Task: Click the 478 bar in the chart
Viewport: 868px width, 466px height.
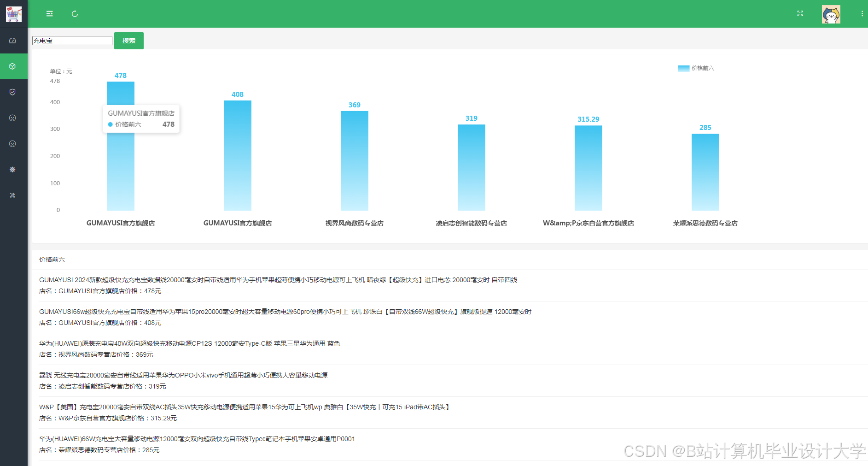Action: (121, 146)
